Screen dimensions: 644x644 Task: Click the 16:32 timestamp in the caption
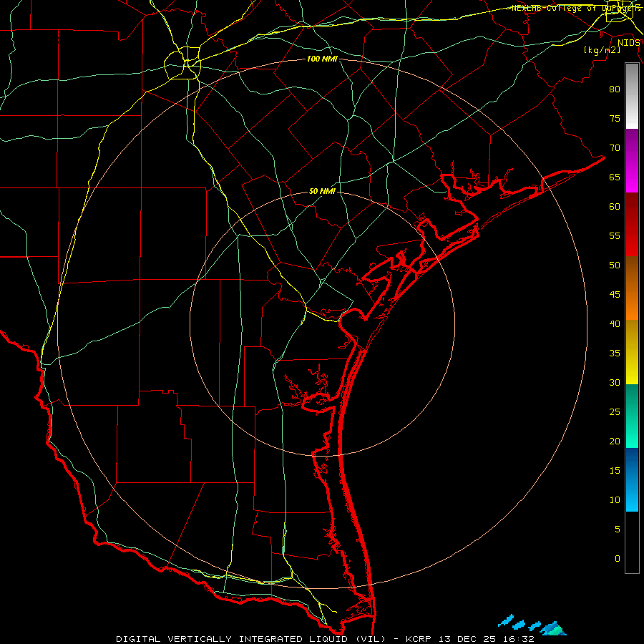pos(518,639)
